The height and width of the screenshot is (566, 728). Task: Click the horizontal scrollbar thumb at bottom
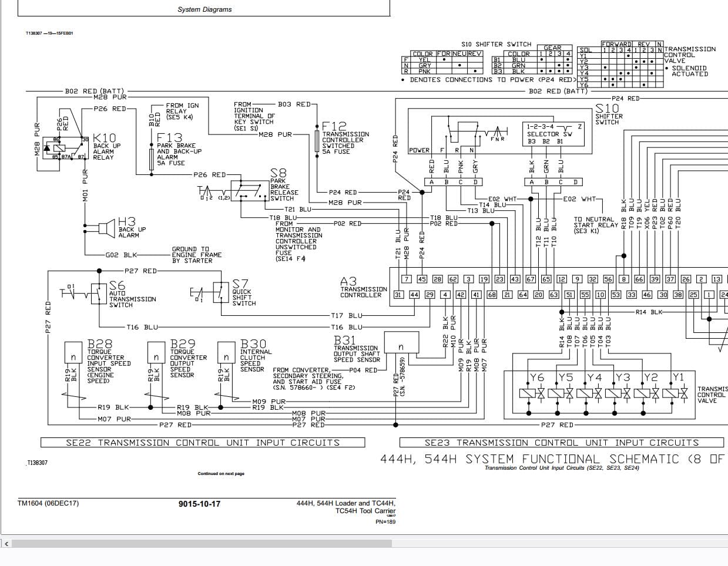point(202,544)
